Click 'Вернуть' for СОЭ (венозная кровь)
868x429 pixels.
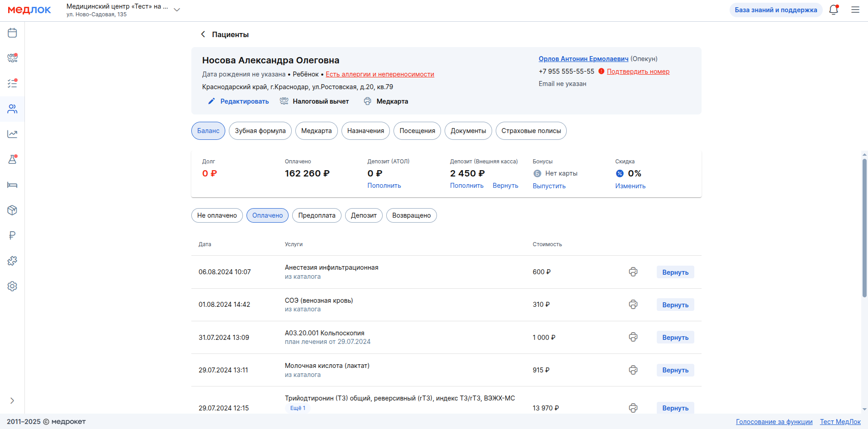pos(675,305)
